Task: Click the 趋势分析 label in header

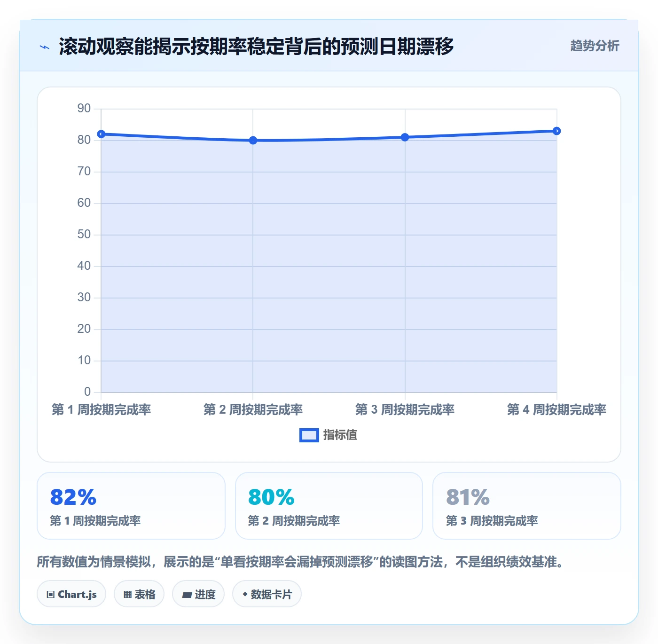Action: [x=595, y=46]
